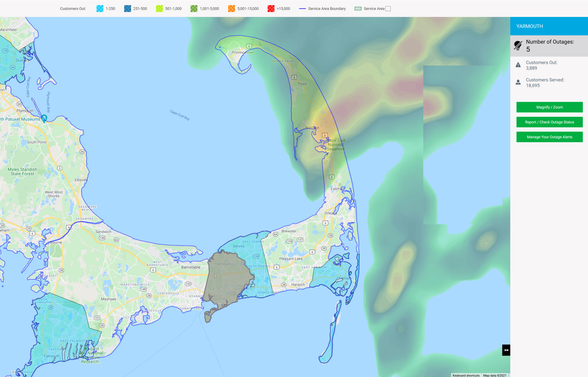588x377 pixels.
Task: Collapse the side panel with arrow icon
Action: (506, 350)
